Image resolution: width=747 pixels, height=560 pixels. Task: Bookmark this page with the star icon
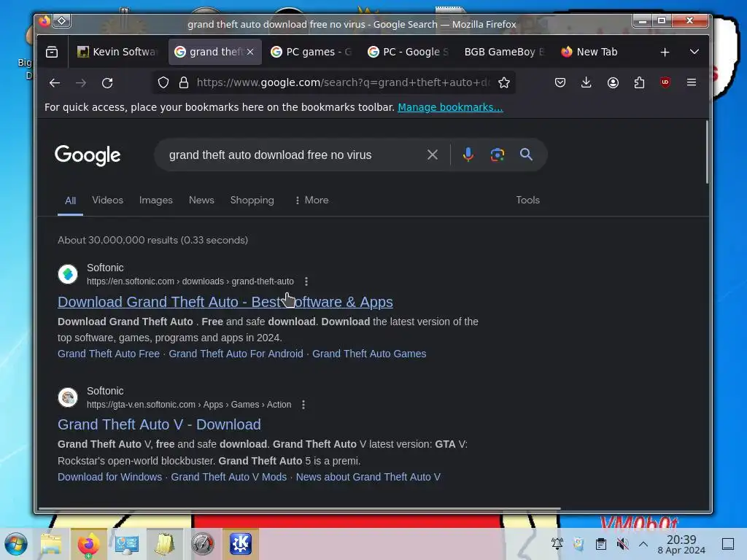pos(504,83)
